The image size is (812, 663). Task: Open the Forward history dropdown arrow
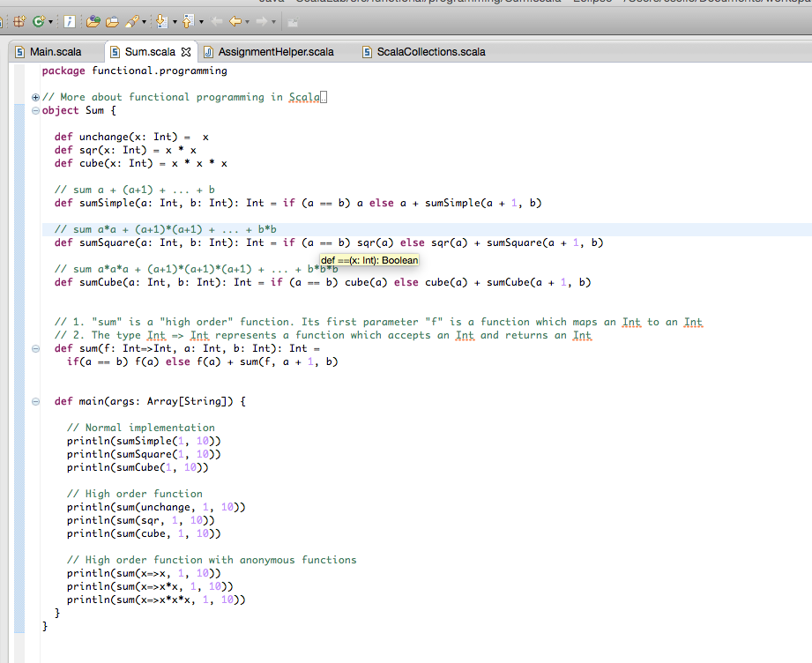[x=274, y=22]
